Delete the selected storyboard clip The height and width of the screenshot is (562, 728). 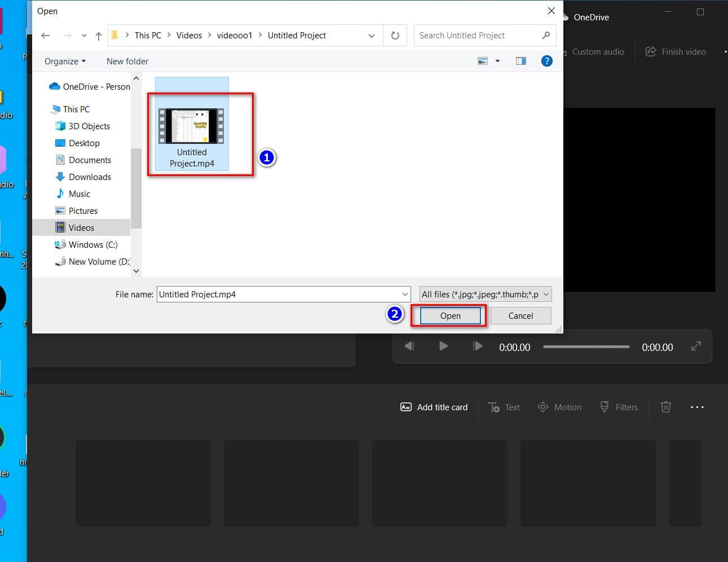(666, 407)
